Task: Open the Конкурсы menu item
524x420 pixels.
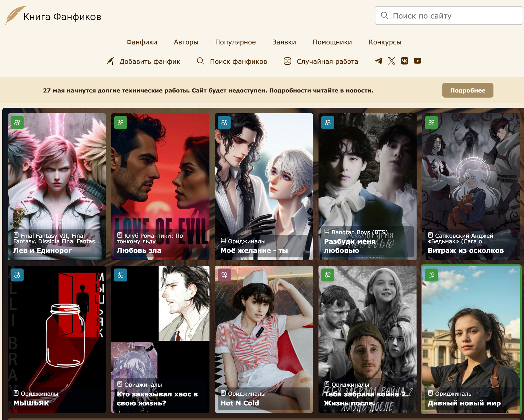Action: point(385,42)
